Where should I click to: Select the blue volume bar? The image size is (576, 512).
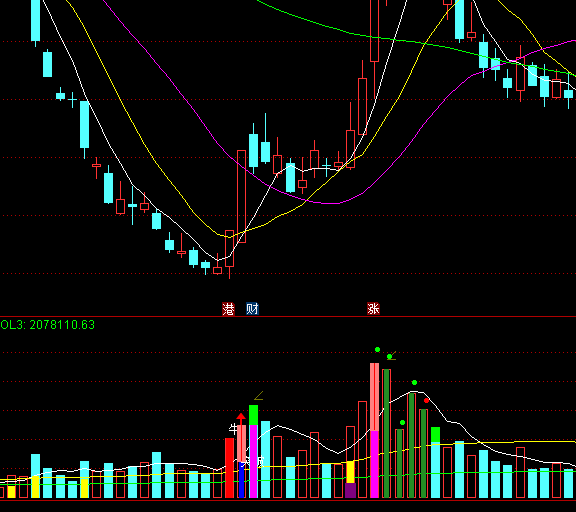[241, 480]
